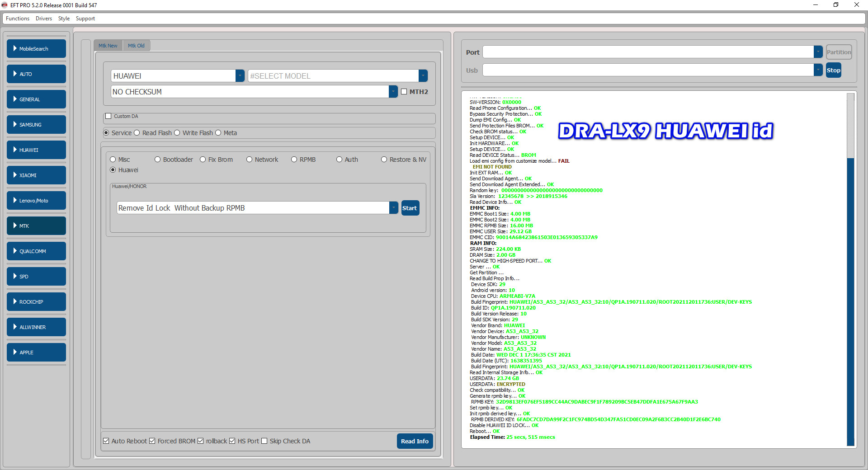Open the AUTO sidebar section
This screenshot has width=868, height=470.
(36, 74)
